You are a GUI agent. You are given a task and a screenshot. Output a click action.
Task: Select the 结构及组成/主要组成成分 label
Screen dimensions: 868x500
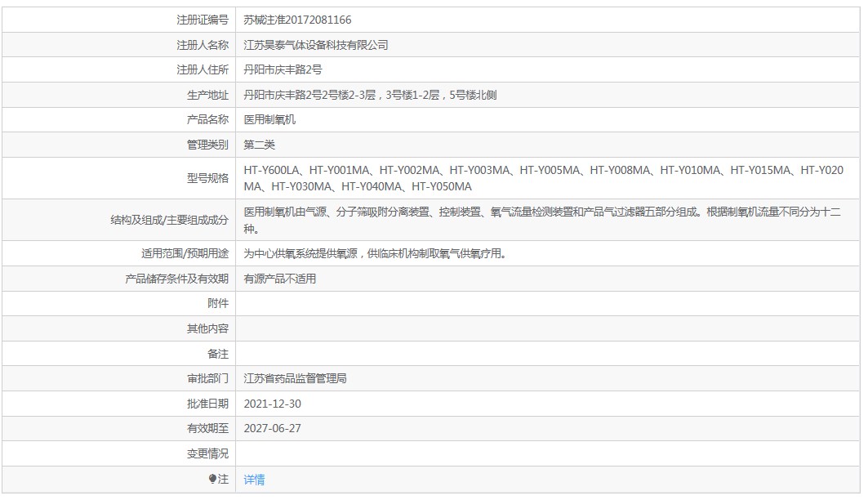click(x=169, y=220)
